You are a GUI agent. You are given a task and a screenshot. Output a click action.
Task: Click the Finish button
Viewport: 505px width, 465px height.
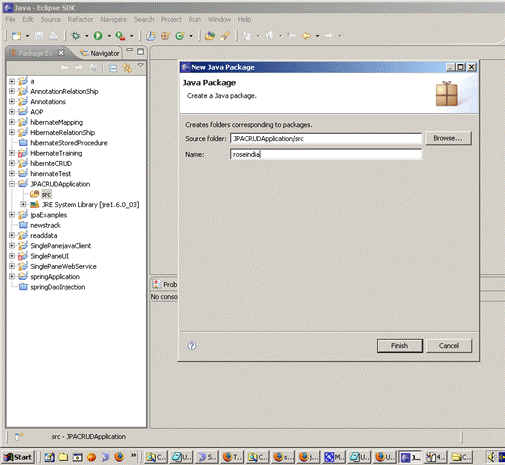coord(400,346)
